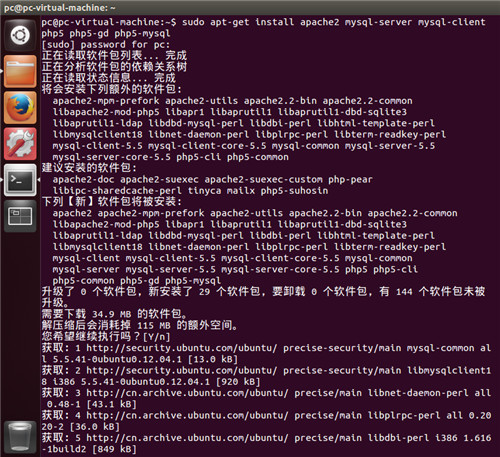500x457 pixels.
Task: Click the '[sudo] password for pc:' line
Action: point(106,45)
